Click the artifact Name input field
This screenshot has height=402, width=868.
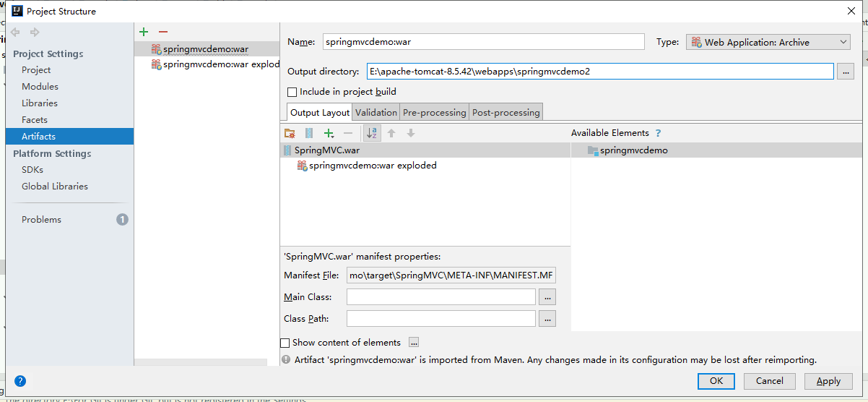click(x=483, y=42)
